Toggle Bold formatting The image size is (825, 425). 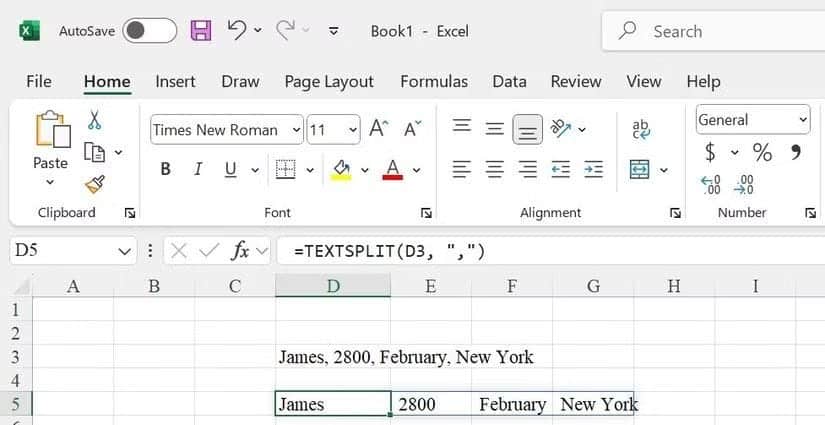pyautogui.click(x=165, y=170)
